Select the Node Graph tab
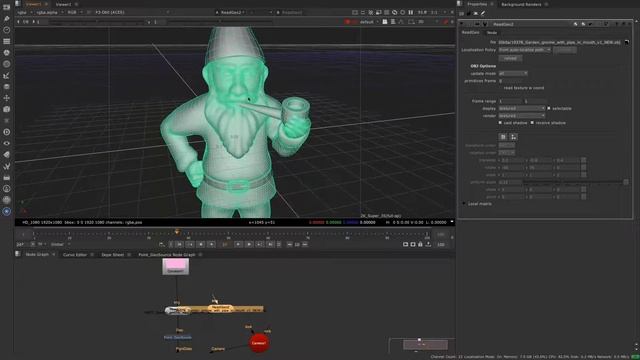The width and height of the screenshot is (640, 360). tap(37, 254)
